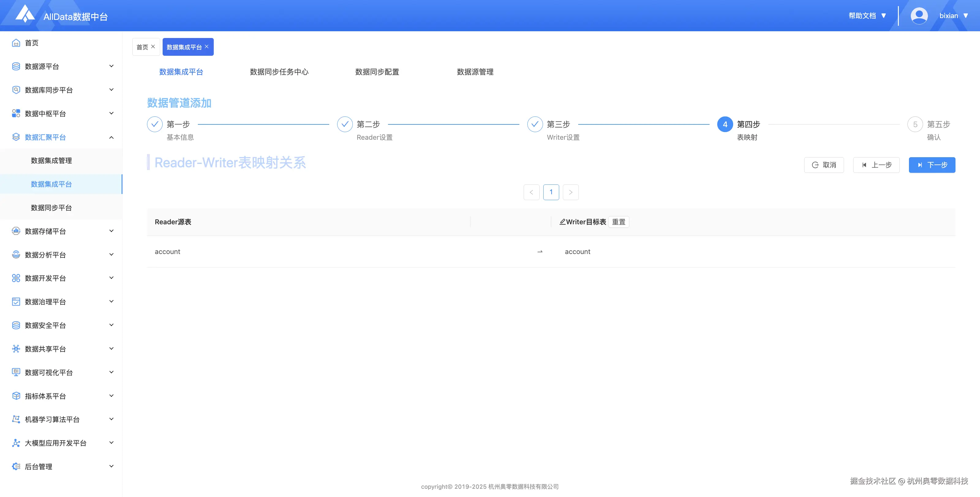The image size is (980, 497).
Task: Collapse the 数据汇聚平台 section
Action: (111, 137)
